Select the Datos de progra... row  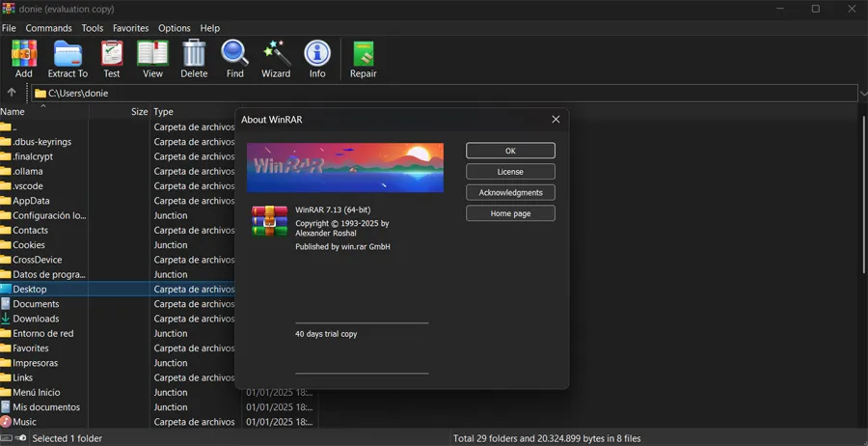coord(119,274)
